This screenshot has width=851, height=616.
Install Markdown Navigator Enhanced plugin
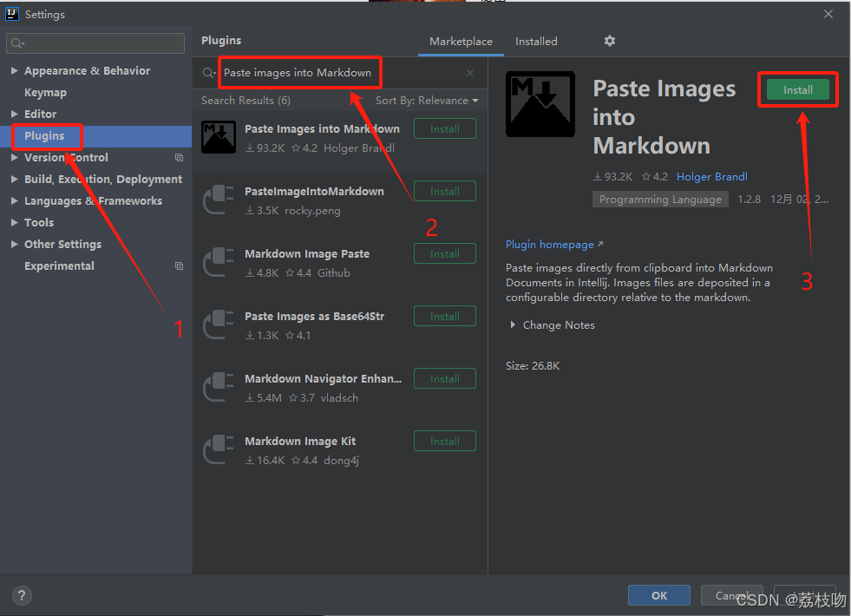(x=445, y=378)
